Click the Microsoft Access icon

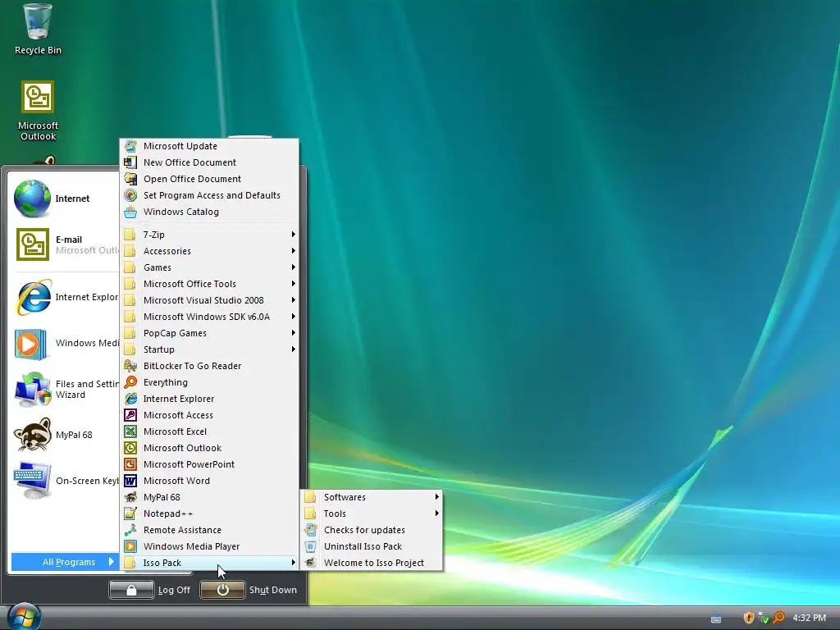(x=130, y=415)
